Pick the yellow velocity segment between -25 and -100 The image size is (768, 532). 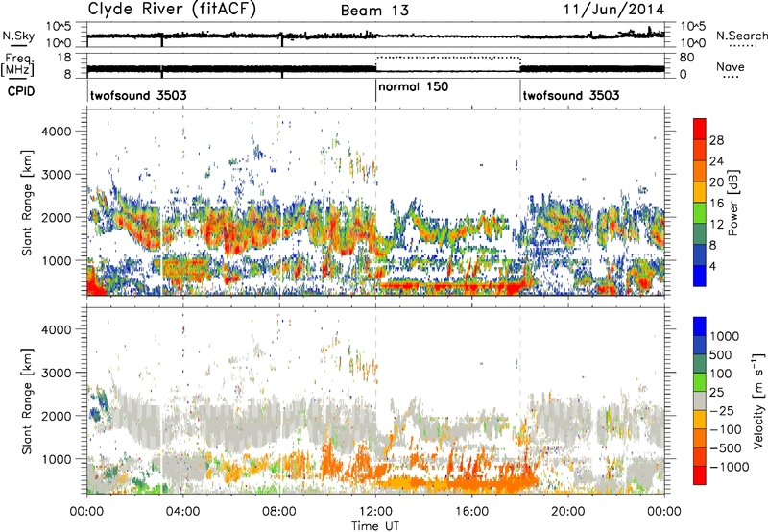click(x=700, y=420)
